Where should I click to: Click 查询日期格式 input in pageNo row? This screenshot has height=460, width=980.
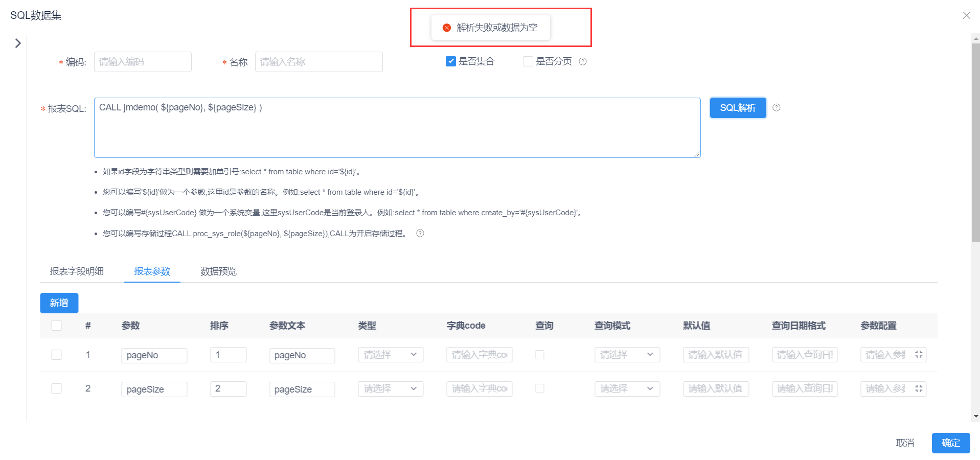point(805,355)
